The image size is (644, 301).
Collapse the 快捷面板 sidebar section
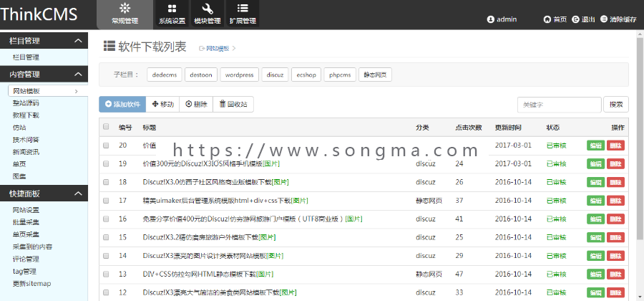pos(77,193)
